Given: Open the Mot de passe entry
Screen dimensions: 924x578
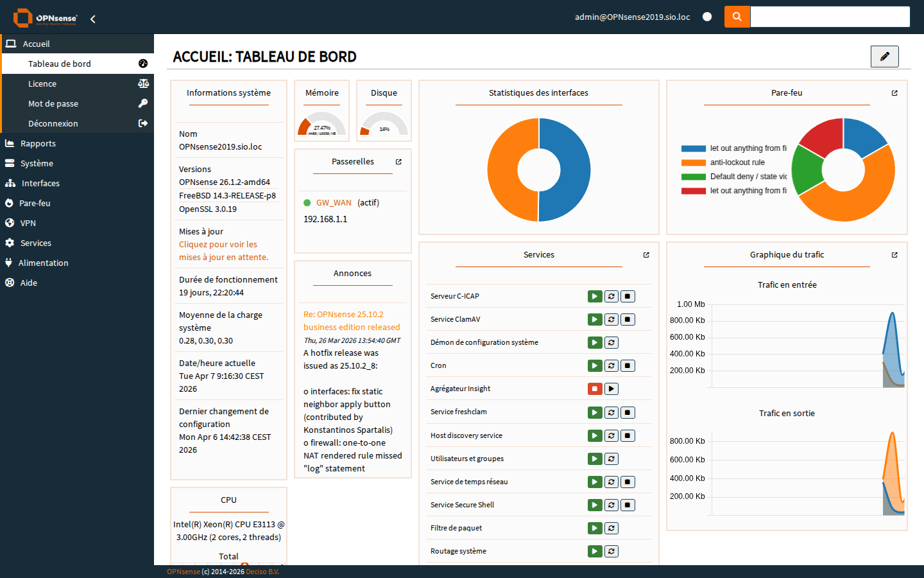Looking at the screenshot, I should (x=77, y=103).
